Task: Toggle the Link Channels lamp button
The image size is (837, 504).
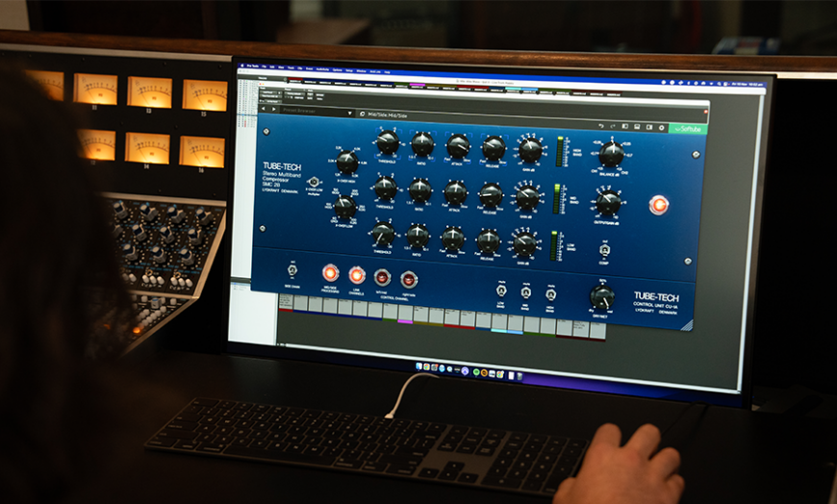Action: [x=357, y=275]
